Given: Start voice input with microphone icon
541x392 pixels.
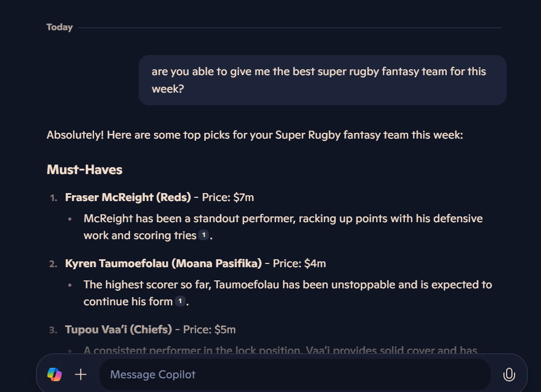Looking at the screenshot, I should pos(509,375).
